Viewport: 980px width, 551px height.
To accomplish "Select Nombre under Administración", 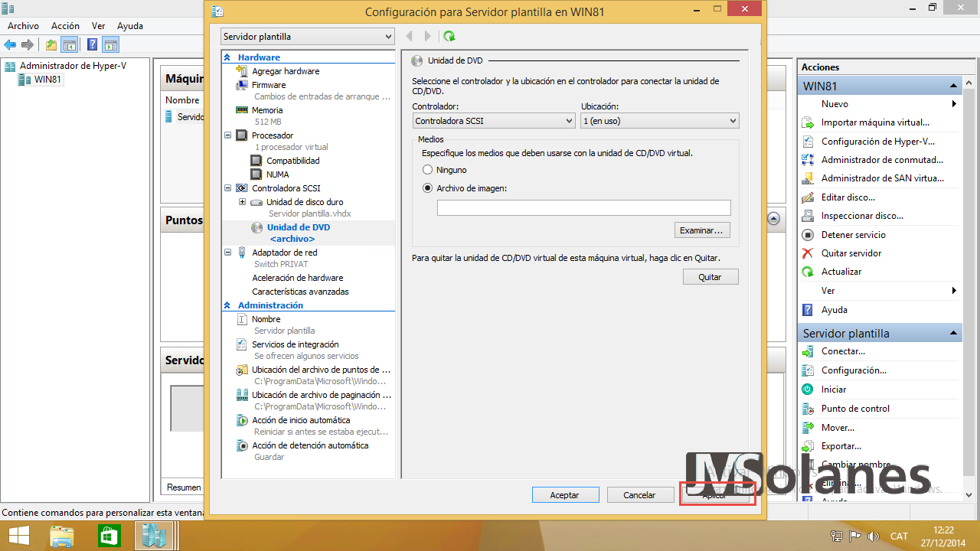I will click(266, 319).
